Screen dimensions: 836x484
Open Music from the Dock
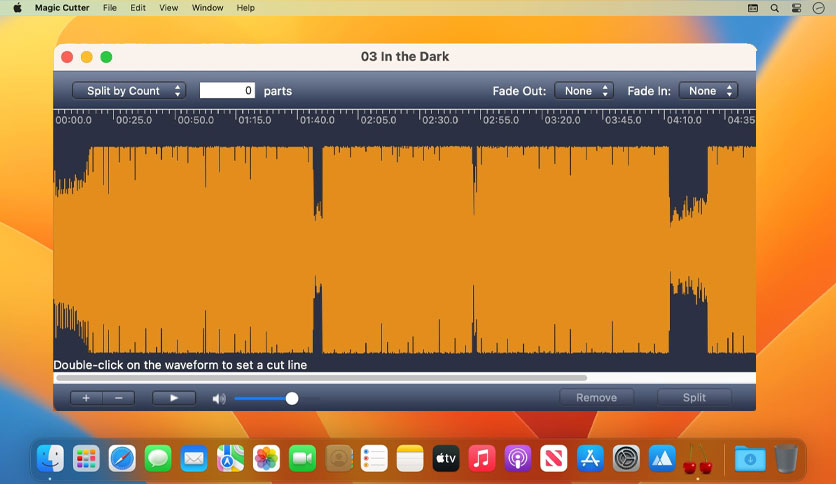(x=481, y=458)
